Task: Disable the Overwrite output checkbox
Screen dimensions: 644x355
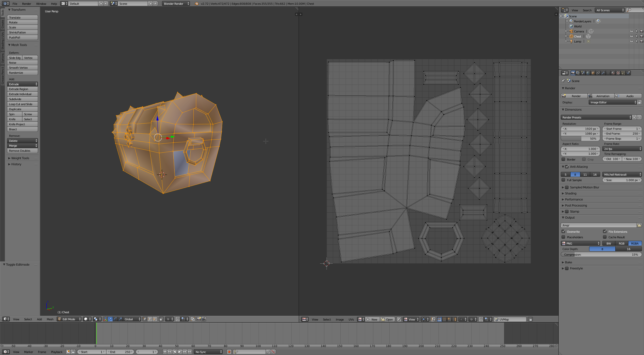Action: [563, 231]
